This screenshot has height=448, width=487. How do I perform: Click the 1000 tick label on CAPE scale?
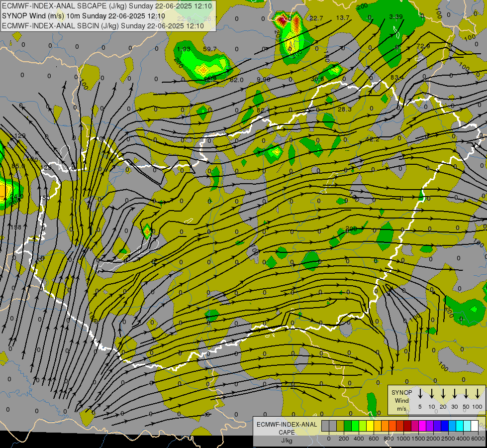point(403,439)
